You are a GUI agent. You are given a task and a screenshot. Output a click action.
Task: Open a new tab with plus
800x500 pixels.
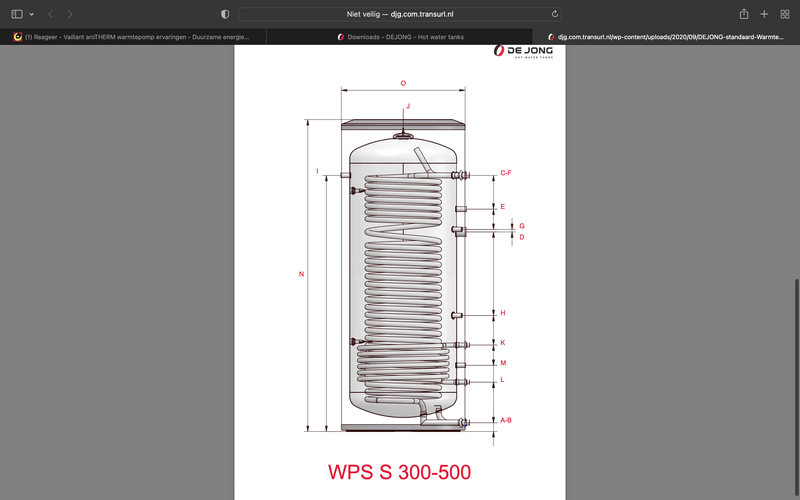coord(764,14)
